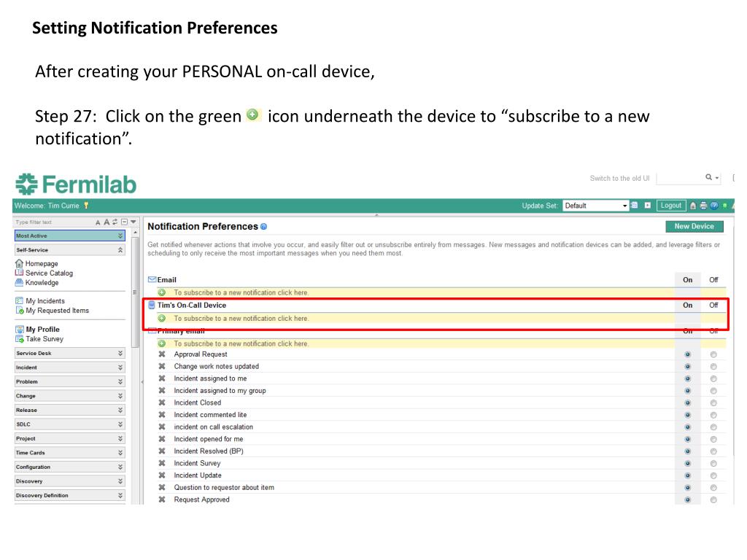This screenshot has width=747, height=560.
Task: Click green plus icon under Email device
Action: click(162, 292)
